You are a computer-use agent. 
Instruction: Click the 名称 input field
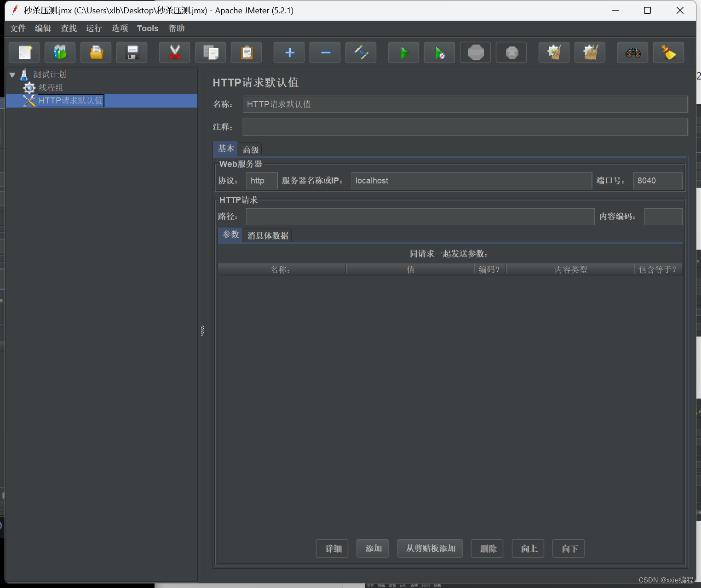point(465,104)
